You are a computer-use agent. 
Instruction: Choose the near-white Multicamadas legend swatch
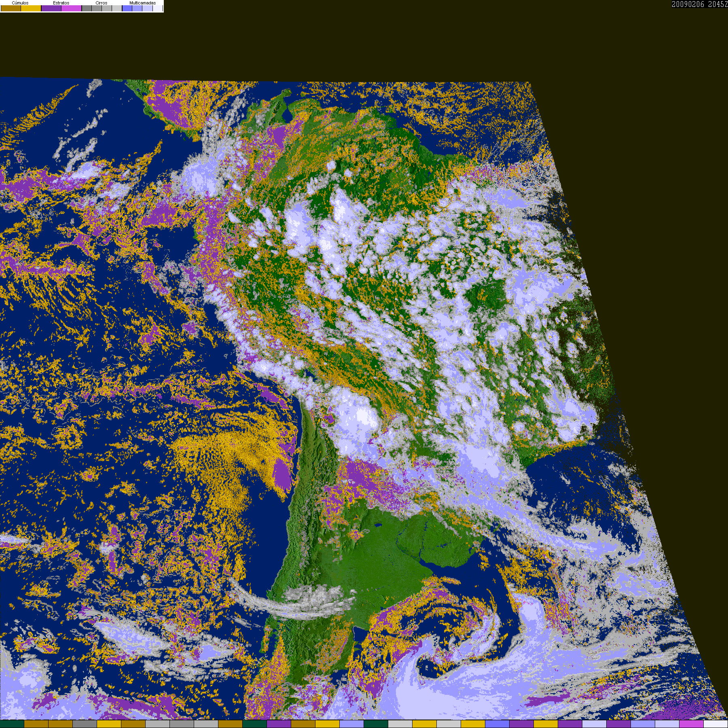[158, 8]
